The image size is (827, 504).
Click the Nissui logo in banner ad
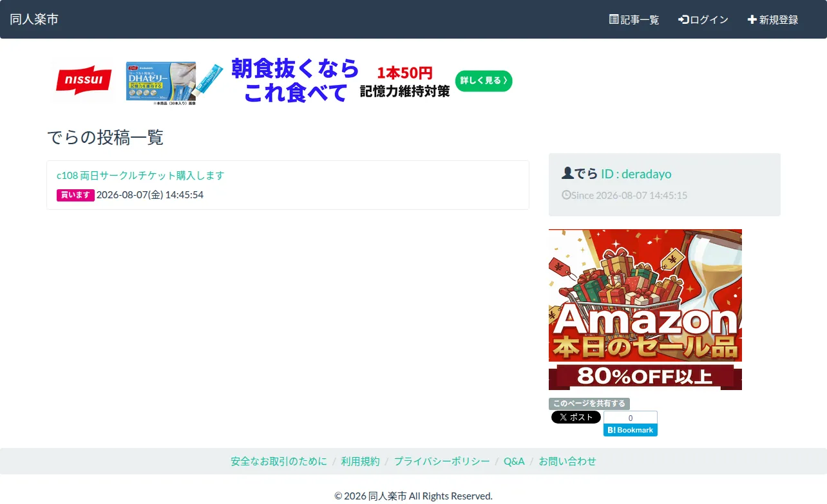[84, 80]
